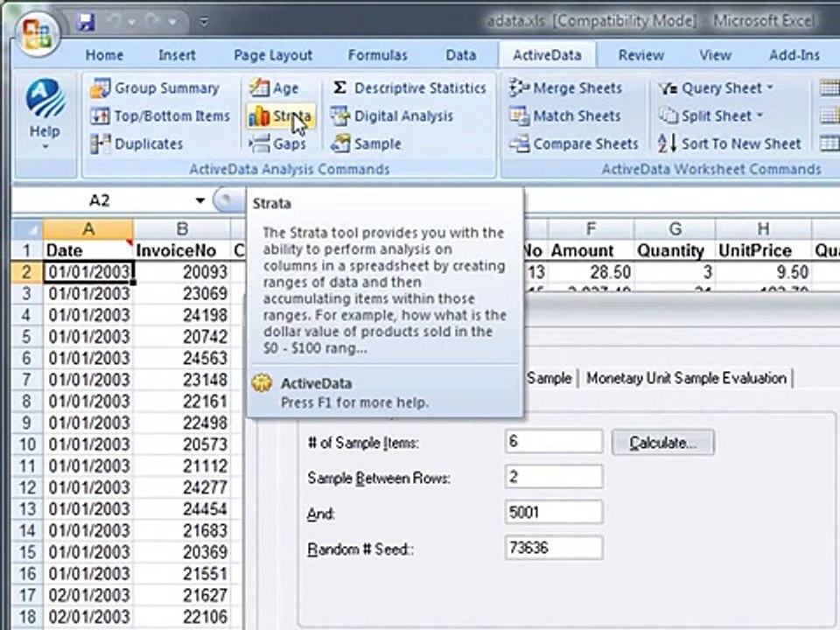Viewport: 840px width, 630px height.
Task: Open the Gaps detection tool
Action: point(277,143)
